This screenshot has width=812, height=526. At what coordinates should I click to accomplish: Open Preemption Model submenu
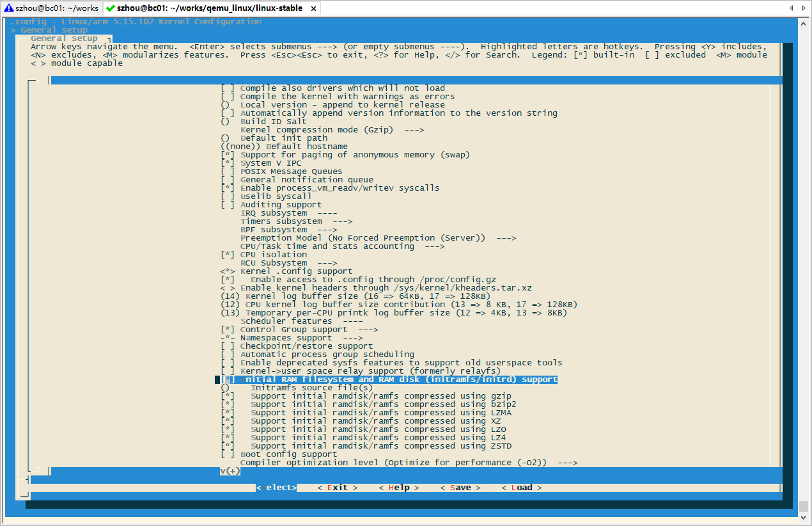[x=379, y=238]
